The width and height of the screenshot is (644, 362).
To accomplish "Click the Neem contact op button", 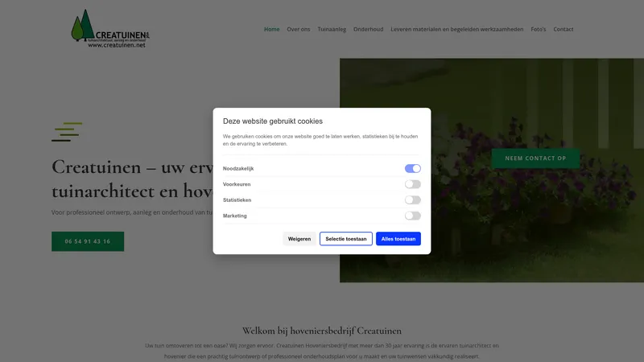I will pos(535,158).
